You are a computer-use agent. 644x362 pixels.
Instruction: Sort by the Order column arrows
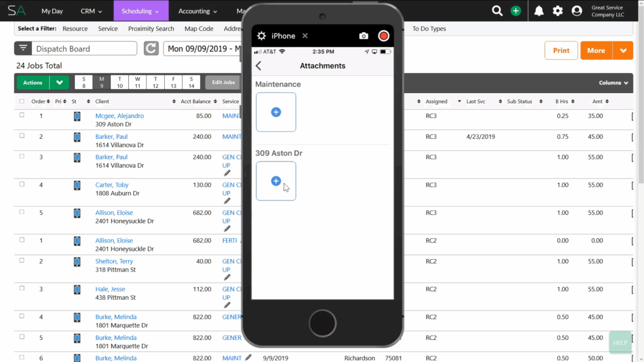click(x=48, y=101)
